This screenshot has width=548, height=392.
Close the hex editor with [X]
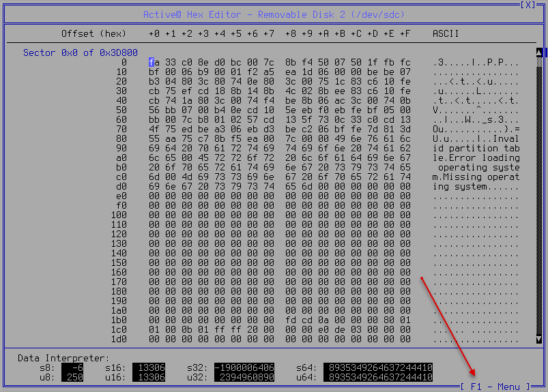click(x=528, y=5)
